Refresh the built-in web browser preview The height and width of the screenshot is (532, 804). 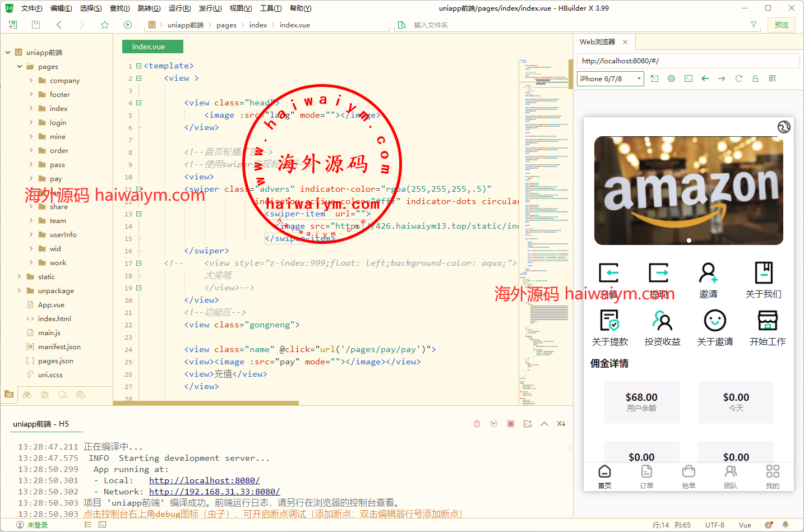(x=738, y=78)
